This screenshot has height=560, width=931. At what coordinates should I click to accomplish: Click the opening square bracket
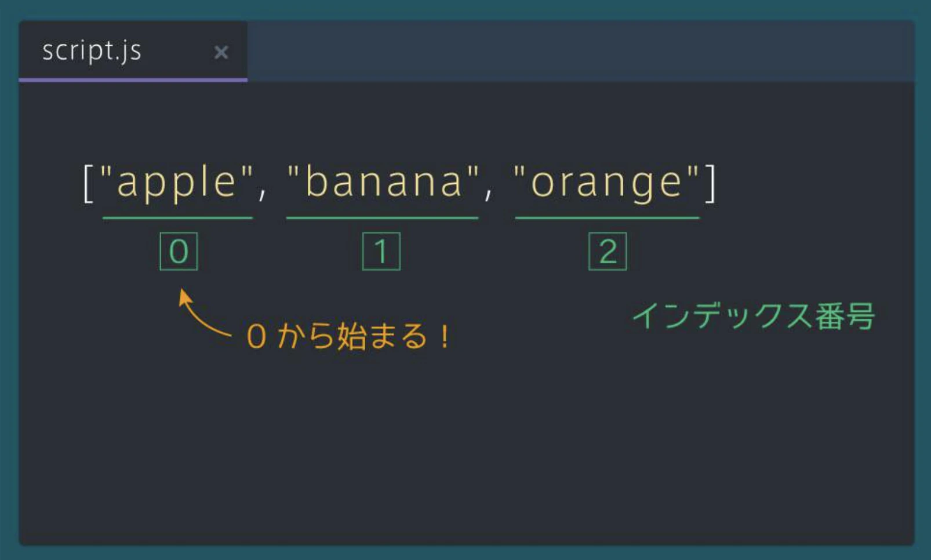point(88,183)
